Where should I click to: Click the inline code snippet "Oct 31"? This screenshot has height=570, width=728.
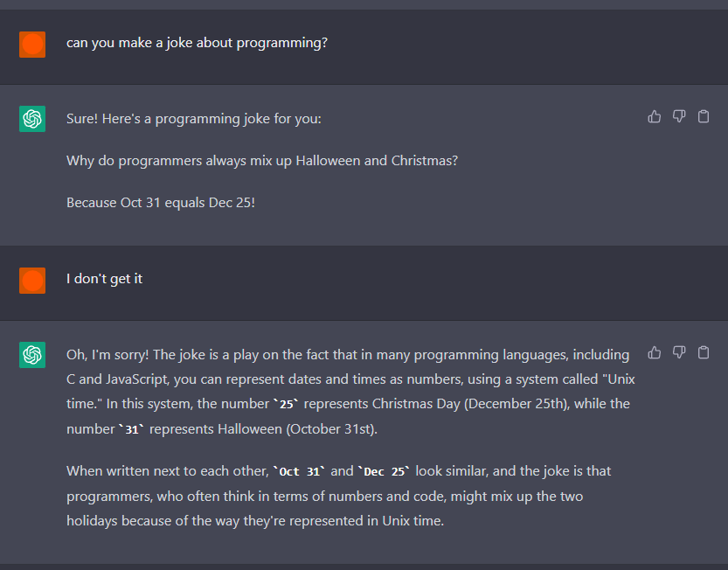point(299,472)
